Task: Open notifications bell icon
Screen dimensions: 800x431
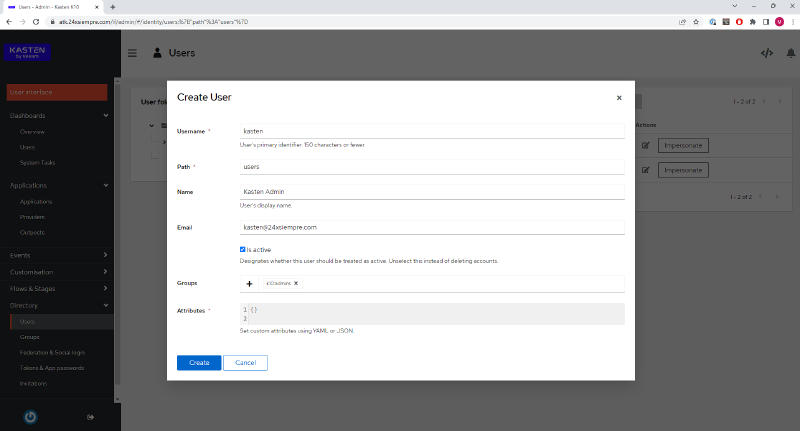Action: (x=791, y=53)
